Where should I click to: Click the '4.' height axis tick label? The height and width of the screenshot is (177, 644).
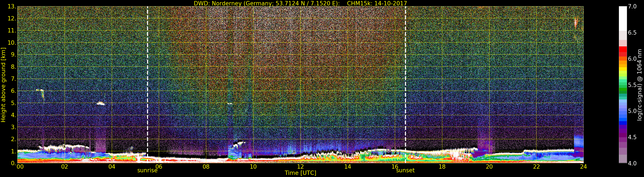click(14, 115)
